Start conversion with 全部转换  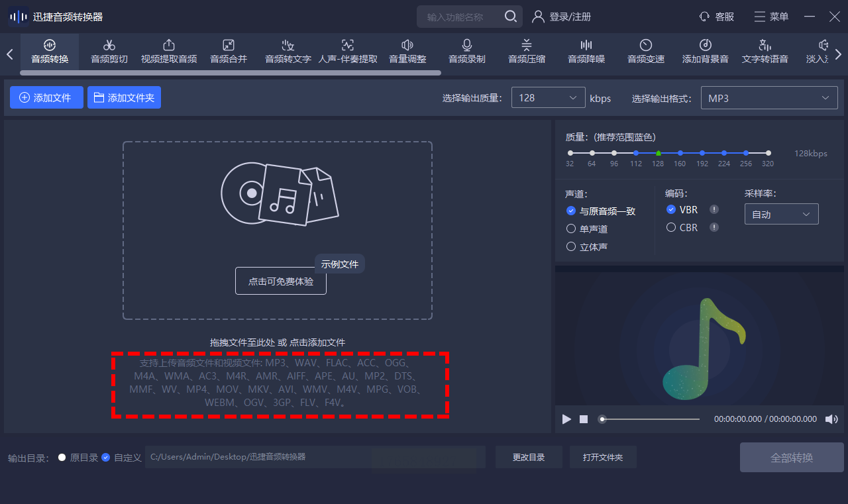pos(792,457)
